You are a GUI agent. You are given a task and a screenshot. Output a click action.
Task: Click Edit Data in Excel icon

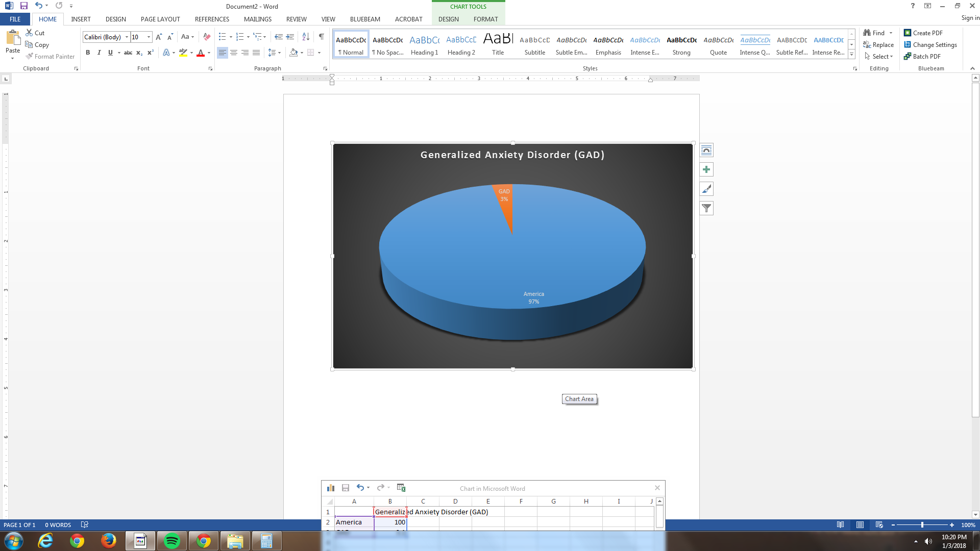pyautogui.click(x=401, y=488)
